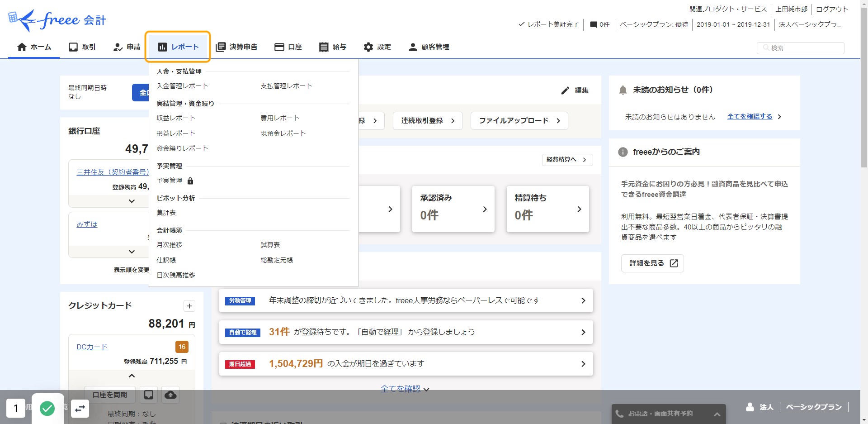This screenshot has height=424, width=868.
Task: Click 口座を同期 button
Action: 110,395
